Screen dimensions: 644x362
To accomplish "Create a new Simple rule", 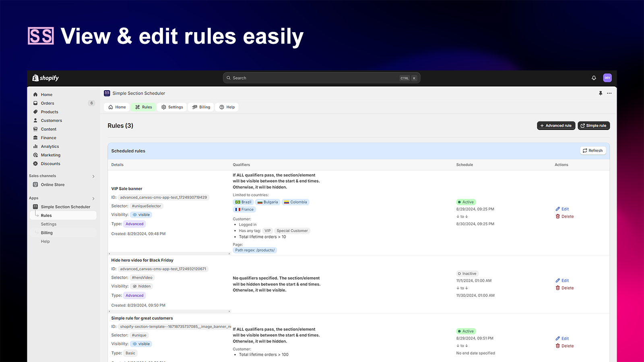I will point(594,125).
